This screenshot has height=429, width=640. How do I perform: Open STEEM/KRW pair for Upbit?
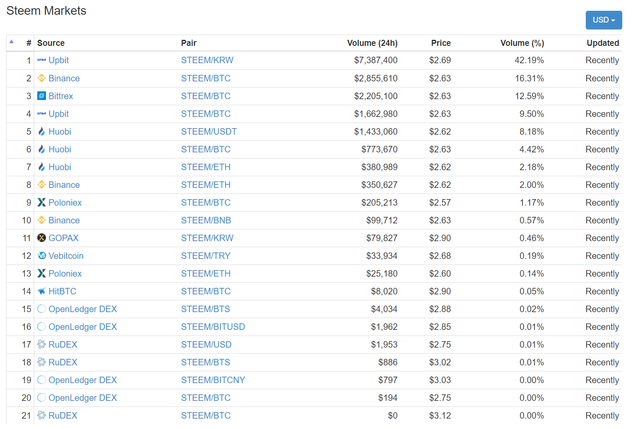coord(207,60)
